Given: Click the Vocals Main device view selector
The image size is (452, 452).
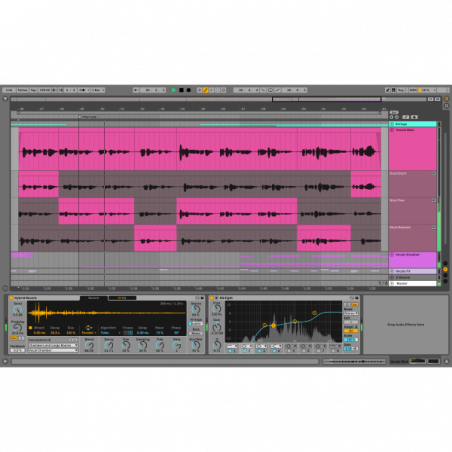Looking at the screenshot, I should (x=414, y=361).
